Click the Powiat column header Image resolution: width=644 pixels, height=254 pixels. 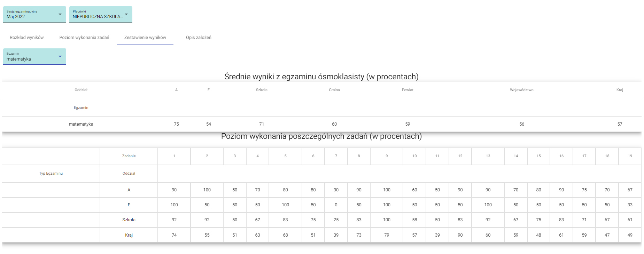coord(408,90)
